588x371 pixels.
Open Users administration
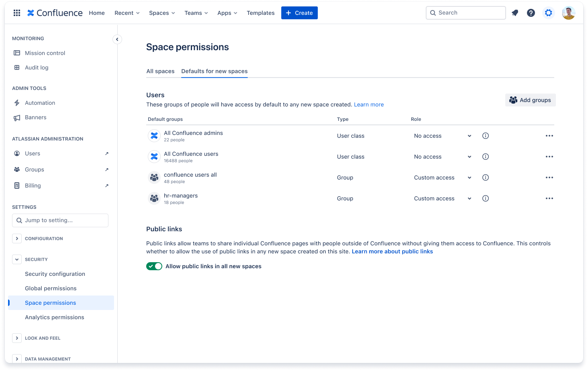tap(33, 153)
